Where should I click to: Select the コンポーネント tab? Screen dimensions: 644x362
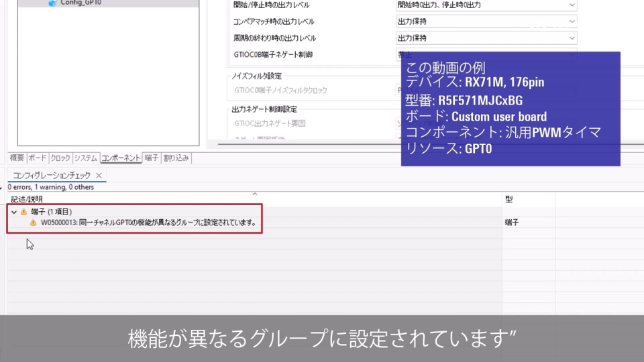point(121,158)
